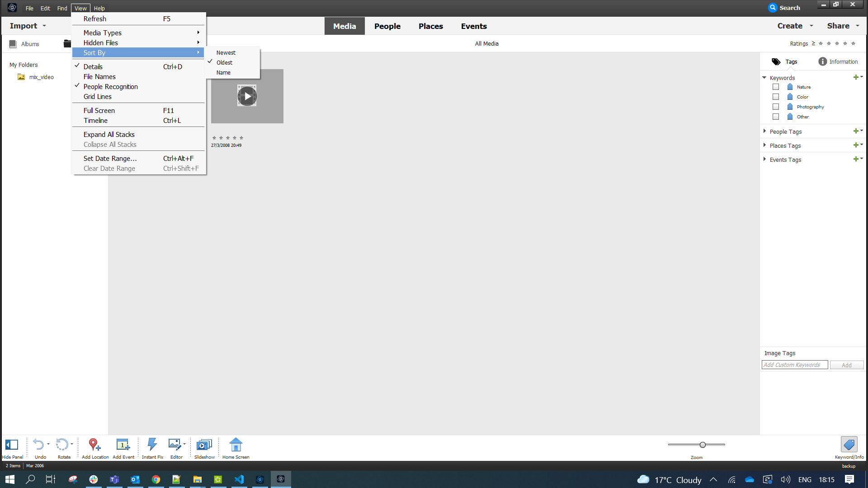The image size is (868, 488).
Task: Collapse the Keywords section
Action: [764, 77]
